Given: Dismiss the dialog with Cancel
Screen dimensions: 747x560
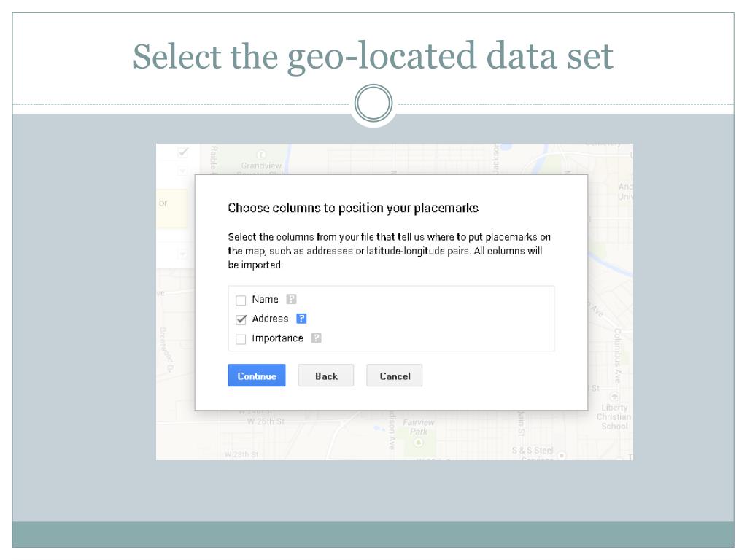Looking at the screenshot, I should 395,376.
